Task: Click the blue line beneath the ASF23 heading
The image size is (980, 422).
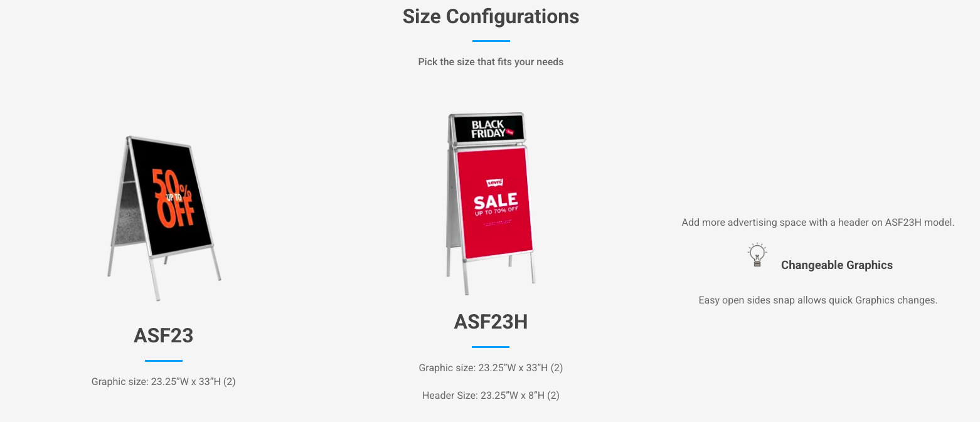Action: coord(163,361)
